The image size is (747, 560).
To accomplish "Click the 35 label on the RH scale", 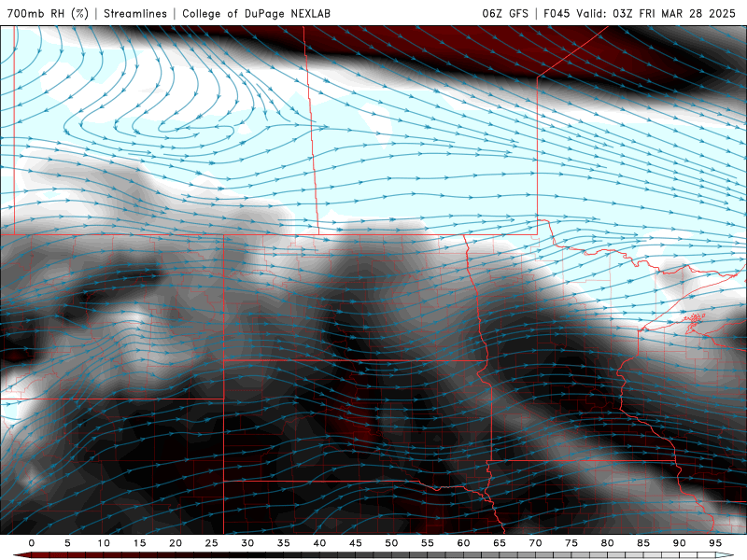I will click(x=283, y=543).
